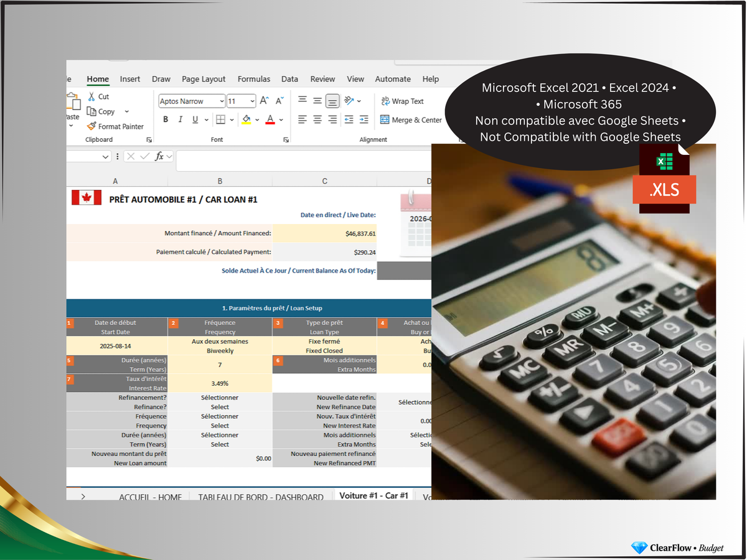Expand Copy options arrow
747x560 pixels.
(126, 111)
